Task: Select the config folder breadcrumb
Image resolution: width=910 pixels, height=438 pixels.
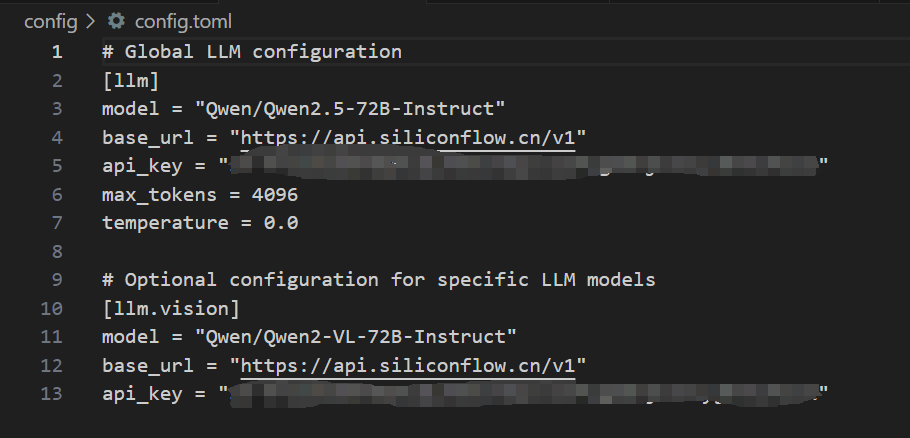Action: (x=52, y=20)
